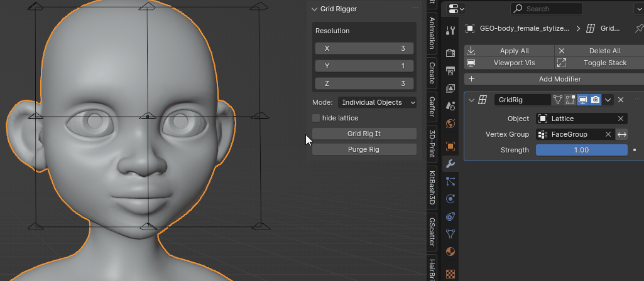The width and height of the screenshot is (644, 281).
Task: Click the GridRig modifier name field
Action: (523, 100)
